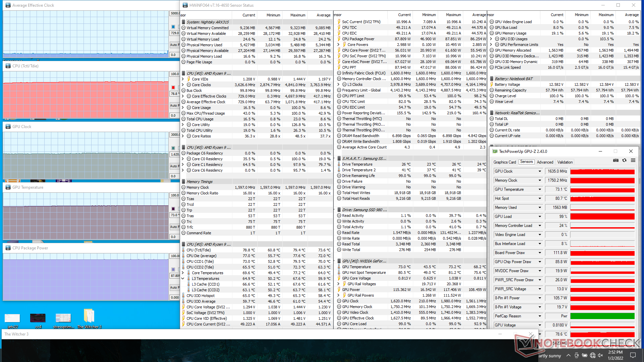Click the GPU-Z screenshot camera icon
This screenshot has height=362, width=644.
pyautogui.click(x=615, y=161)
